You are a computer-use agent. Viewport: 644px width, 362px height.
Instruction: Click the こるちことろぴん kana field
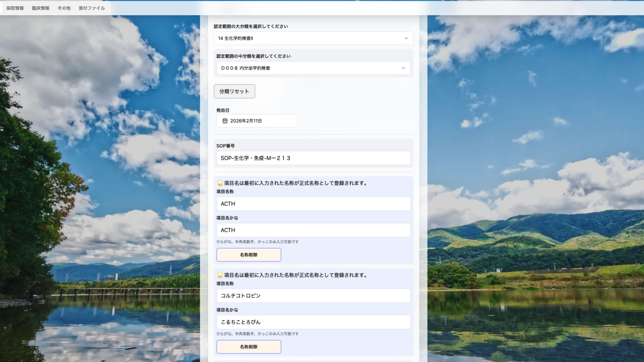(313, 322)
